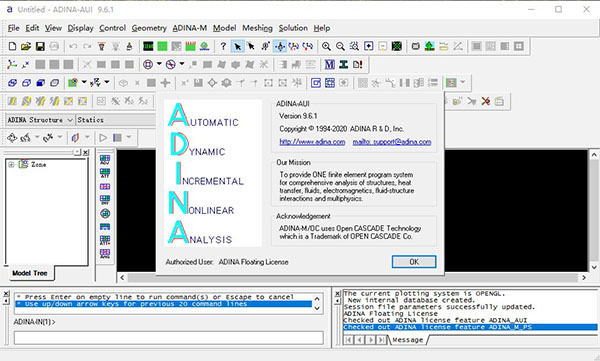Screen dimensions: 600x361
Task: Click the graphics window horizontal scrollbar
Action: point(353,277)
